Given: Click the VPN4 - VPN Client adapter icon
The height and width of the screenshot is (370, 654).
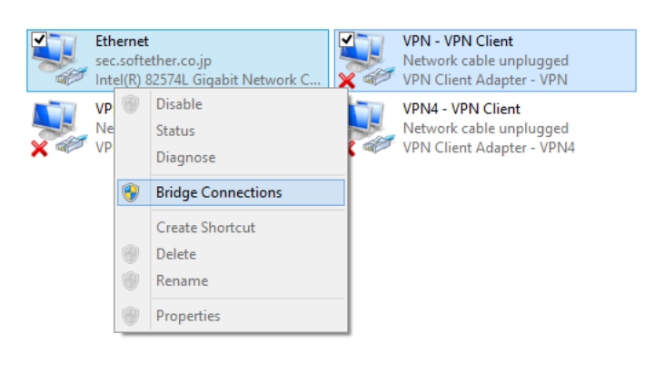Looking at the screenshot, I should click(371, 128).
